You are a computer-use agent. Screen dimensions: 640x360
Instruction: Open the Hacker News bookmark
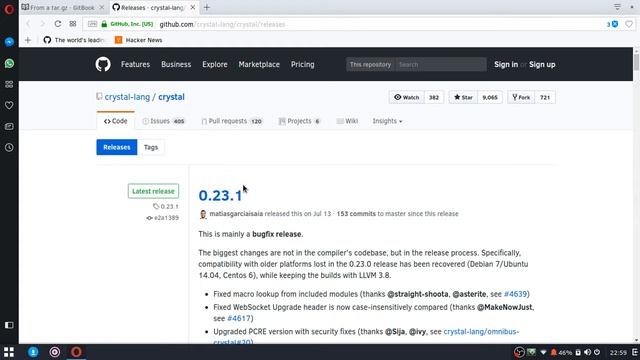[x=139, y=40]
